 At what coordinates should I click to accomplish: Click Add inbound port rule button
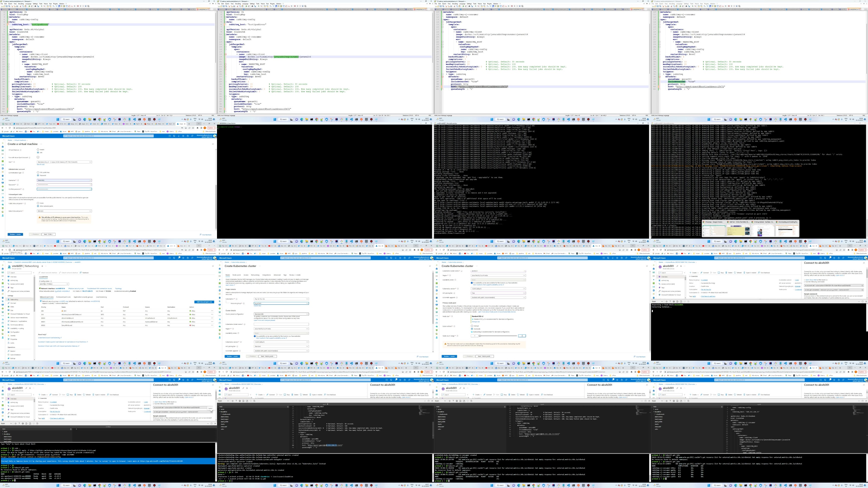pyautogui.click(x=204, y=302)
